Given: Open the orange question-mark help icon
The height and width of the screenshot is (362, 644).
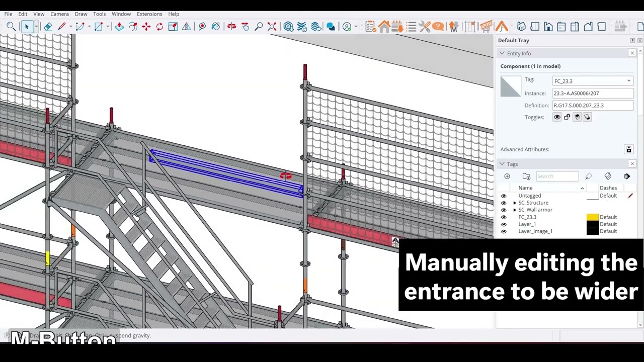Looking at the screenshot, I should [438, 27].
